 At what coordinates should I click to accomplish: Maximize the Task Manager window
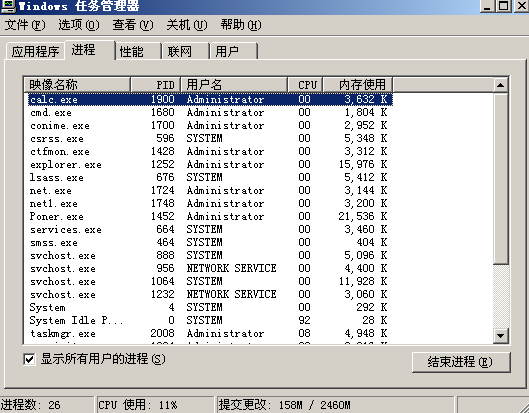click(x=504, y=6)
